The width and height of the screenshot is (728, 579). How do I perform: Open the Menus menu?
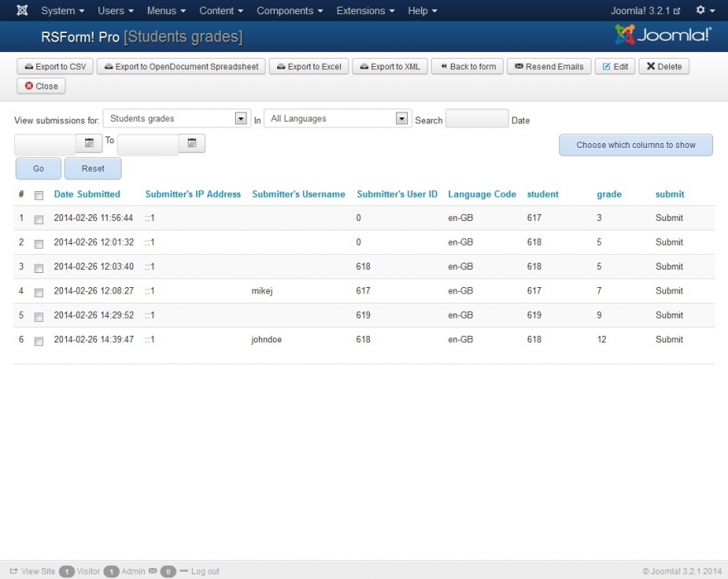click(x=166, y=10)
